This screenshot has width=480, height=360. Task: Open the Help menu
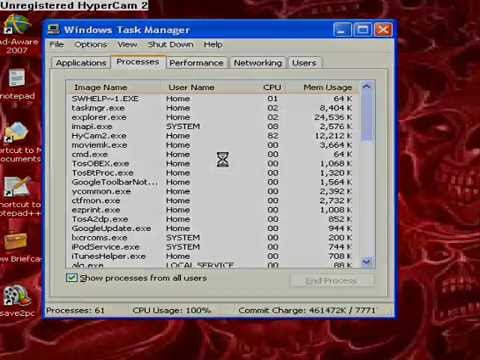pos(213,44)
